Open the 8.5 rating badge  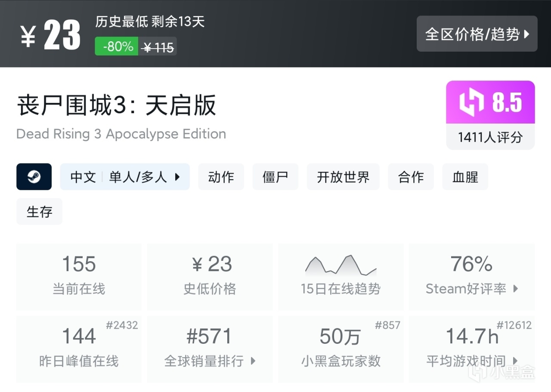(490, 102)
